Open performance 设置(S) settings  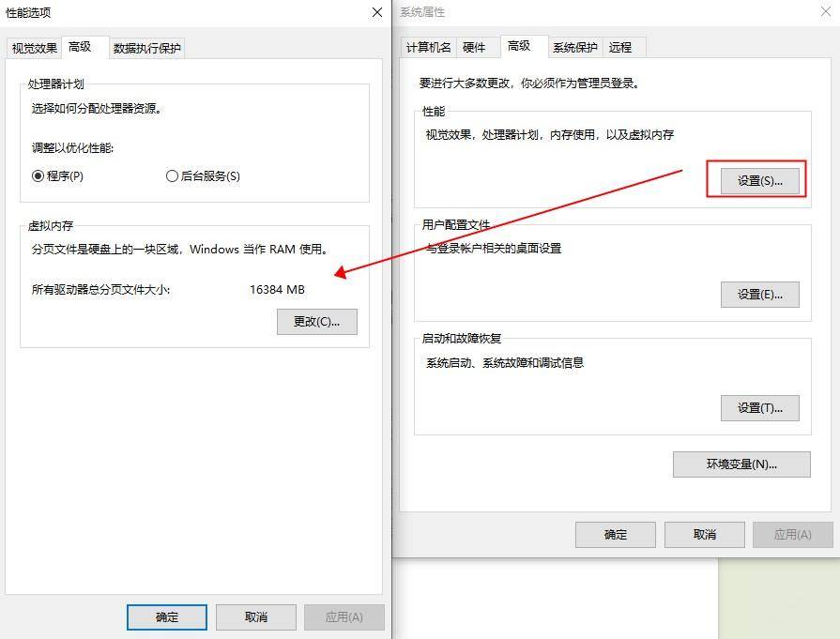coord(760,180)
